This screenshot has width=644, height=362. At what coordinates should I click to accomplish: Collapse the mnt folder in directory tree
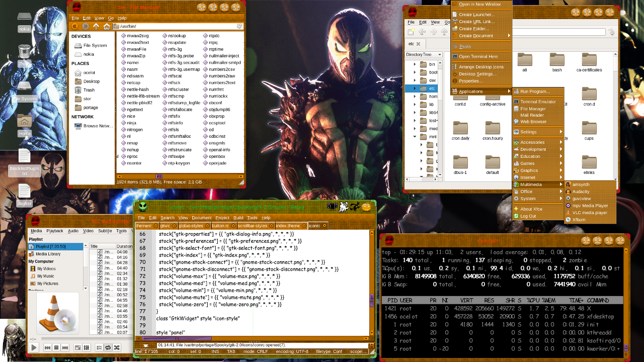tap(415, 136)
